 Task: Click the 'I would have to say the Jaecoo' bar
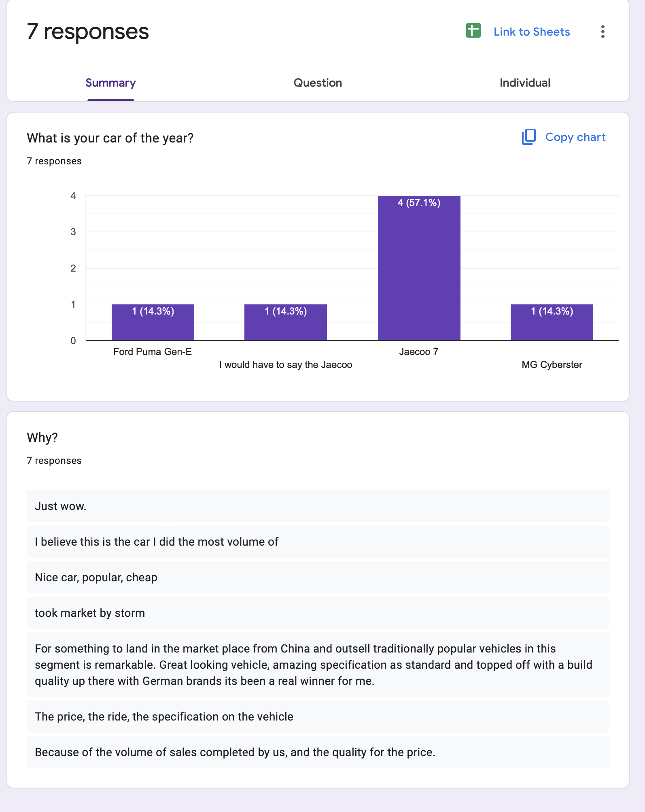tap(286, 322)
